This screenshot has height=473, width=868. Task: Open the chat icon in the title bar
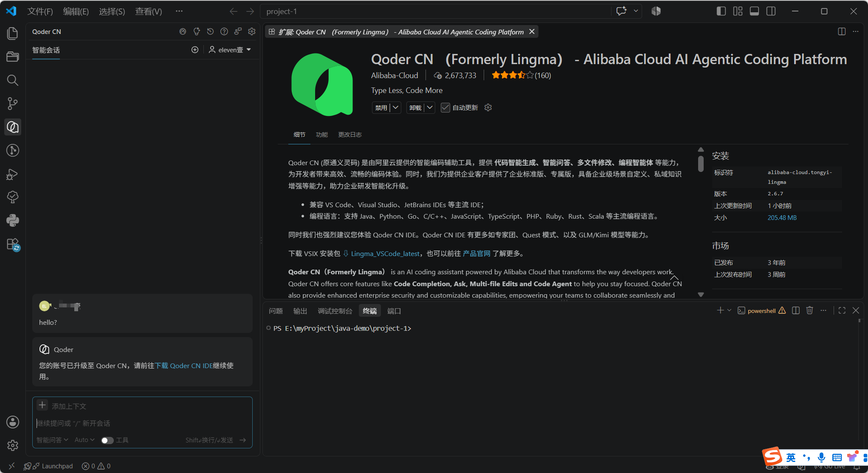pyautogui.click(x=622, y=11)
